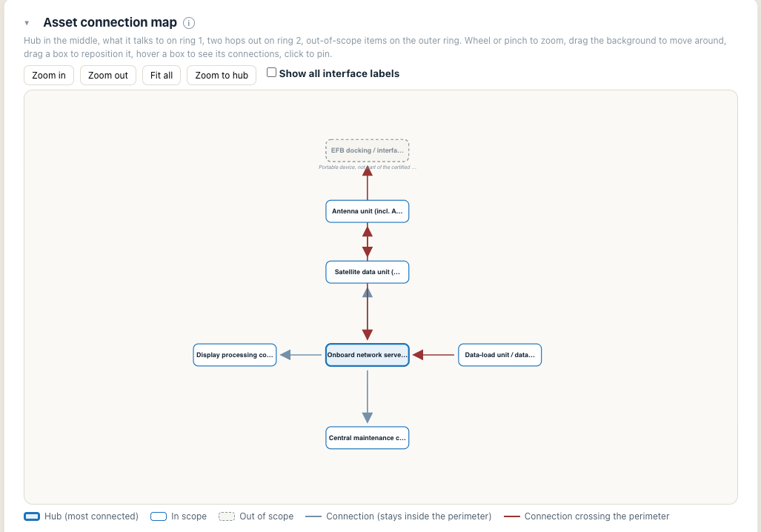Image resolution: width=761 pixels, height=532 pixels.
Task: Click the 'Connection (stays inside the perimeter)' legend text
Action: [408, 516]
